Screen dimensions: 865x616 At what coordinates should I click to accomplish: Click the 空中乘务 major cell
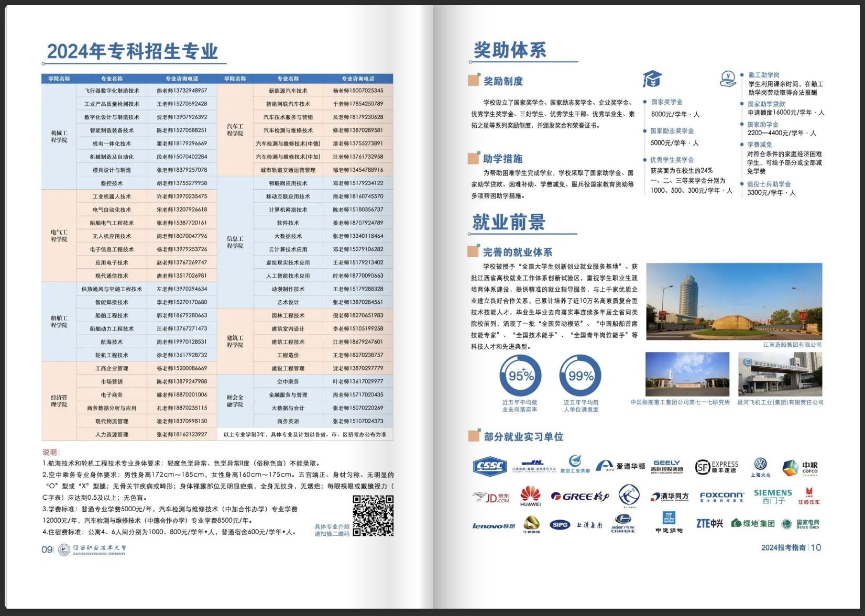[x=288, y=381]
